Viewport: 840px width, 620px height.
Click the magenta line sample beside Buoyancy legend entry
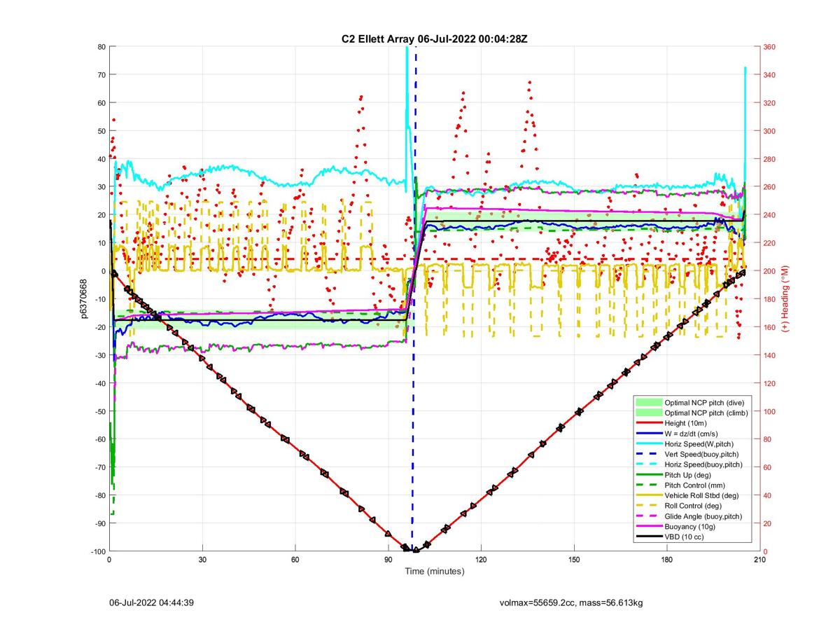(x=648, y=526)
